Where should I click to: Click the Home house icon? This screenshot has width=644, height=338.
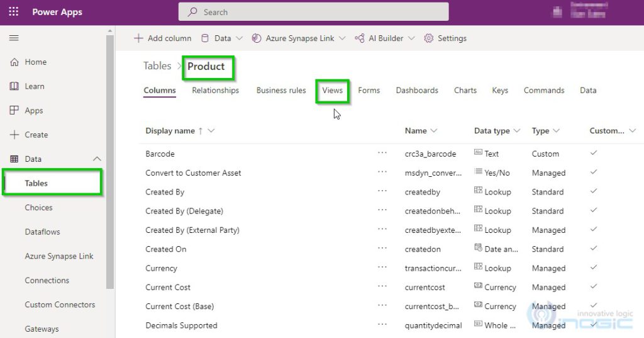click(x=14, y=62)
